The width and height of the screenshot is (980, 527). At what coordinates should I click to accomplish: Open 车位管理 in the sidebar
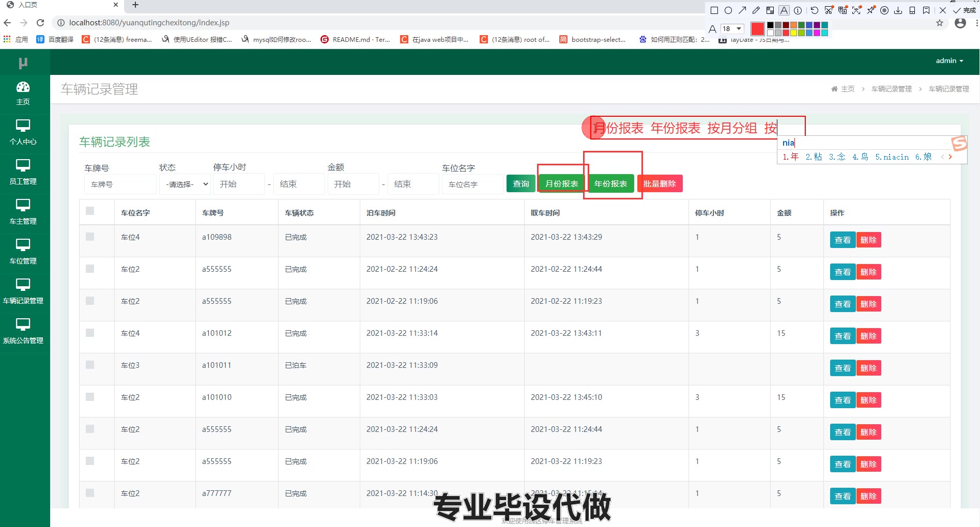pyautogui.click(x=23, y=252)
